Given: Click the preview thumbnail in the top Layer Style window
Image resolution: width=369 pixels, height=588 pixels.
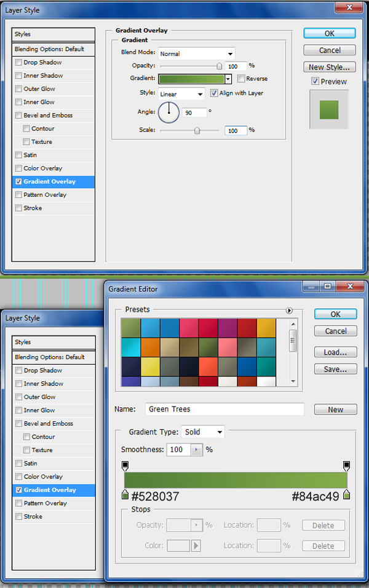Looking at the screenshot, I should (x=329, y=109).
